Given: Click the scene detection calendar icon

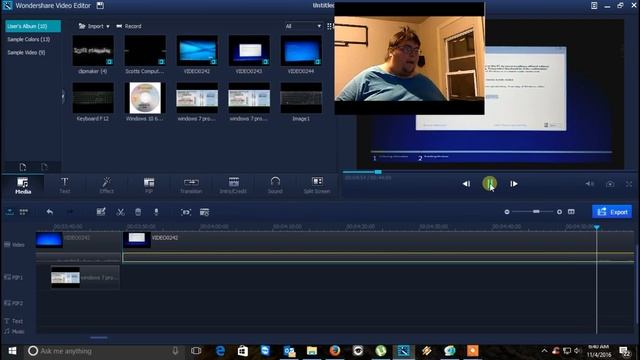Looking at the screenshot, I should [204, 212].
